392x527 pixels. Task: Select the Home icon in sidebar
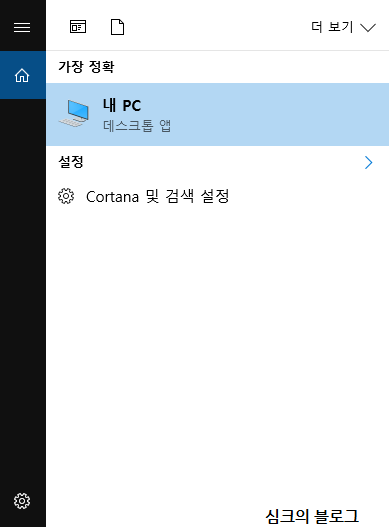[22, 75]
